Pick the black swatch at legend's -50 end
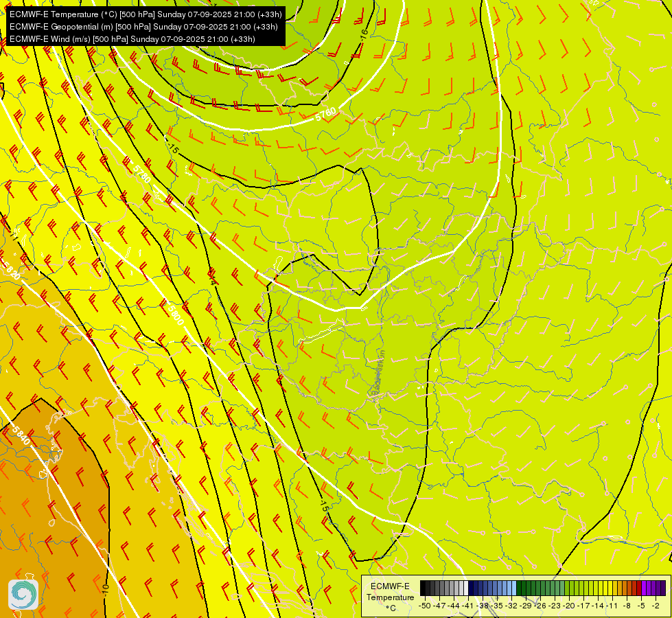 tap(423, 588)
